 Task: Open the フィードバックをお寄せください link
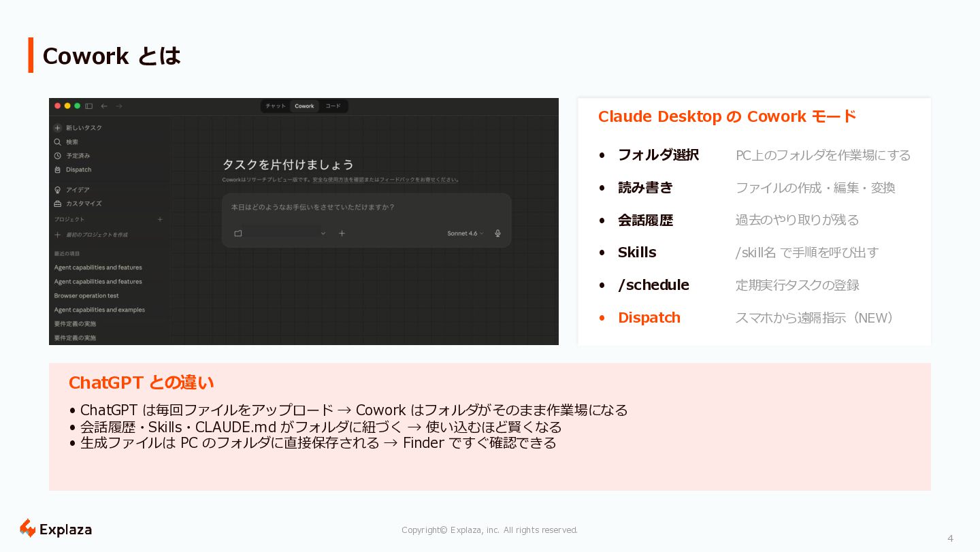tap(419, 180)
